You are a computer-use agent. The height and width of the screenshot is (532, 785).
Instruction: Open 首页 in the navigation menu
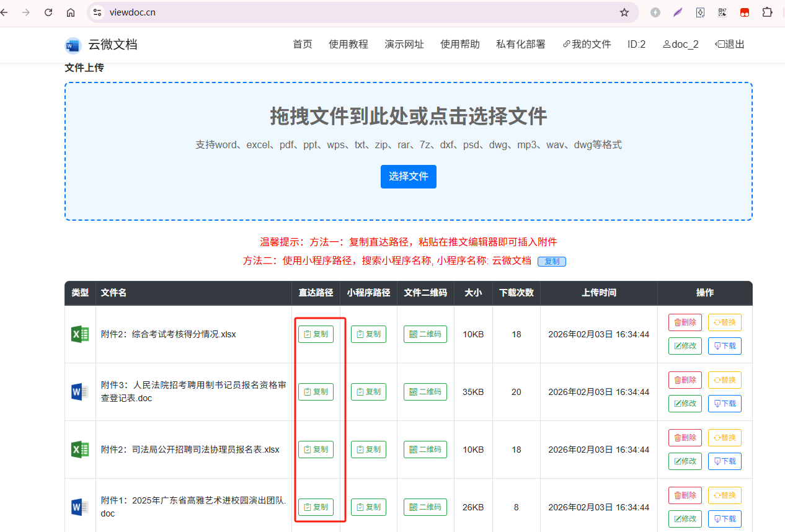(303, 44)
